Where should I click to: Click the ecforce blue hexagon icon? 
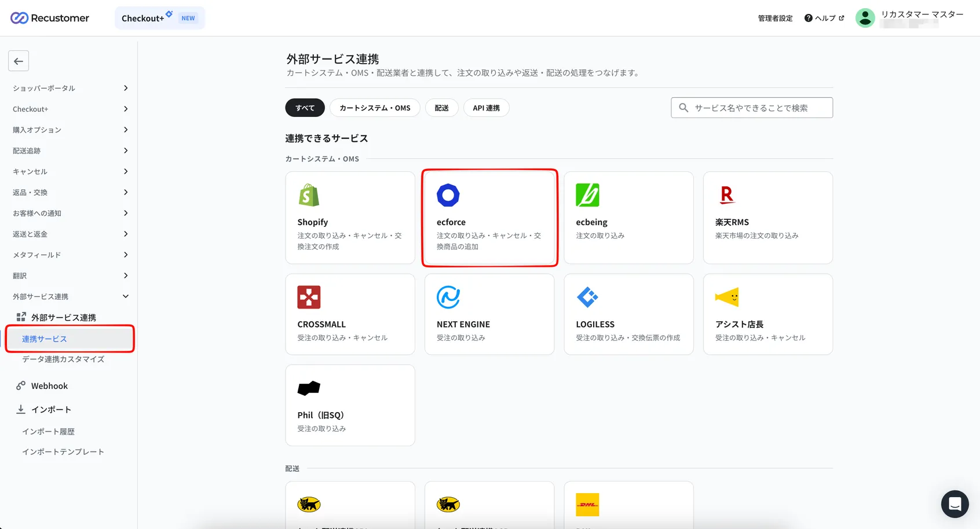(448, 195)
